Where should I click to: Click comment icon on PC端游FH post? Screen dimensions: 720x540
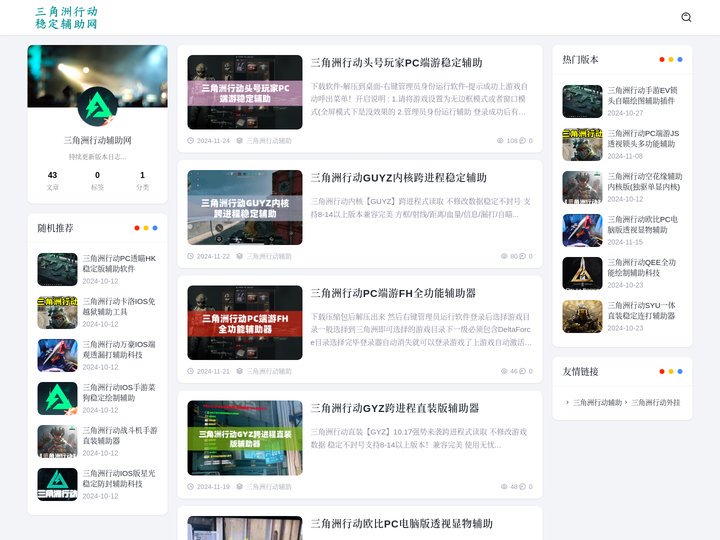click(x=523, y=371)
